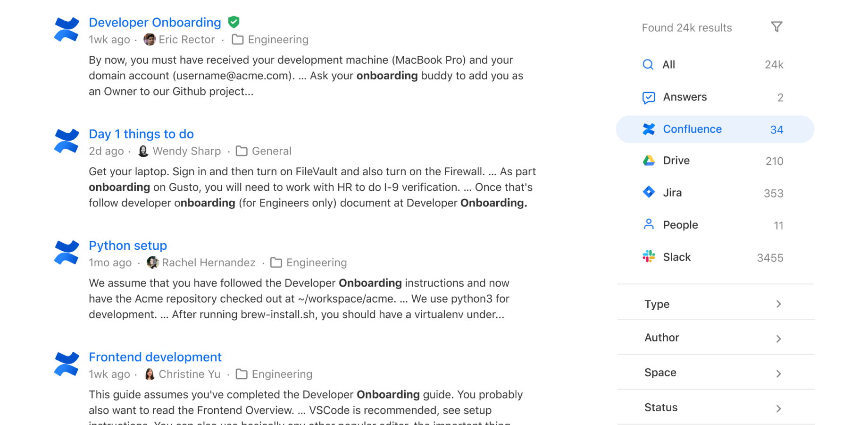Click the chevron on the Type row
868x425 pixels.
779,304
